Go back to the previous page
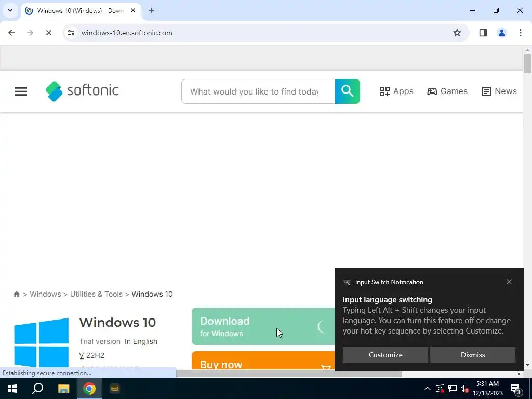532x399 pixels. [x=11, y=33]
